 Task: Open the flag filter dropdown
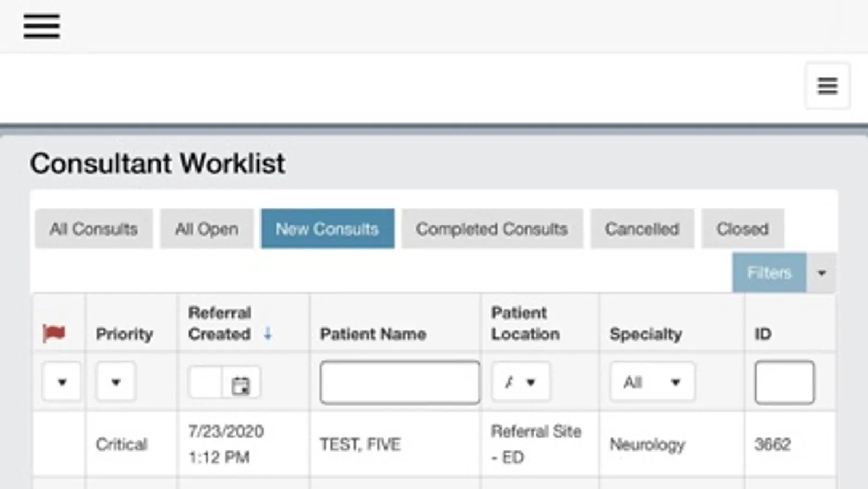(61, 382)
